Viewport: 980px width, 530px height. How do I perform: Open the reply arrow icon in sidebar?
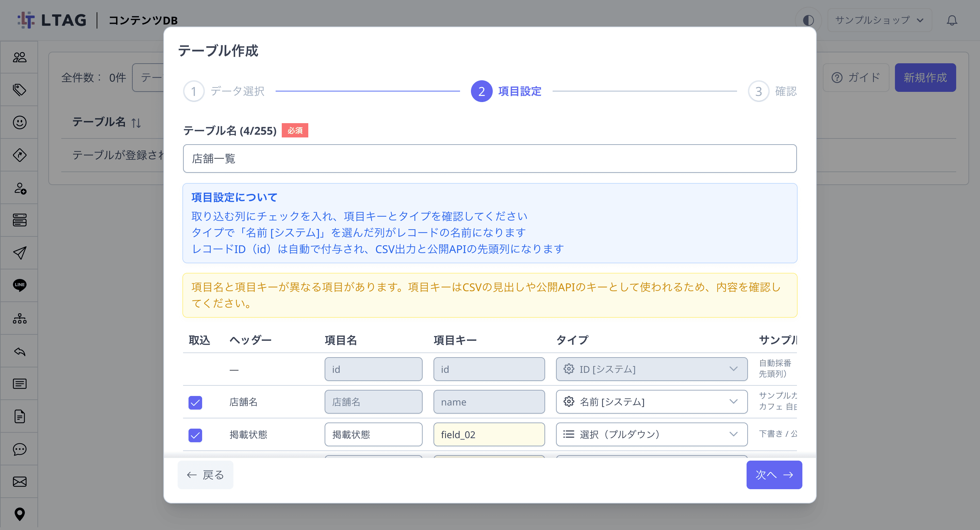[19, 351]
